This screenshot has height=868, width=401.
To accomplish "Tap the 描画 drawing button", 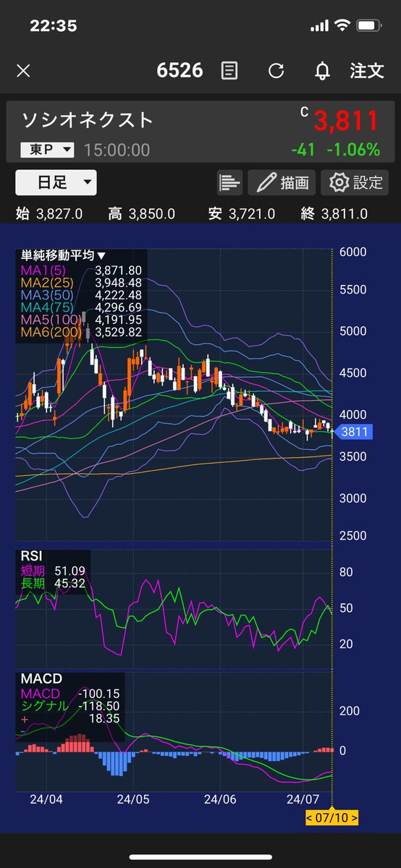I will coord(282,182).
